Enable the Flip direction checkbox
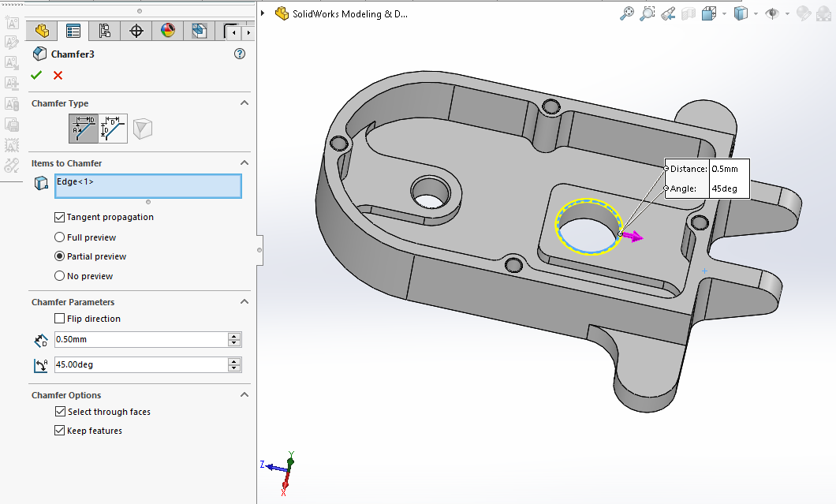Image resolution: width=836 pixels, height=504 pixels. [60, 319]
